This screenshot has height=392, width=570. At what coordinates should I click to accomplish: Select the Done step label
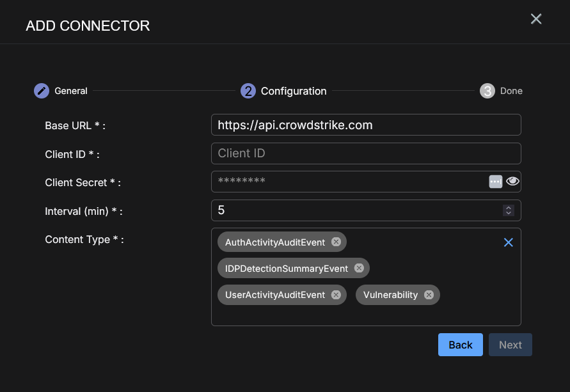pos(511,91)
